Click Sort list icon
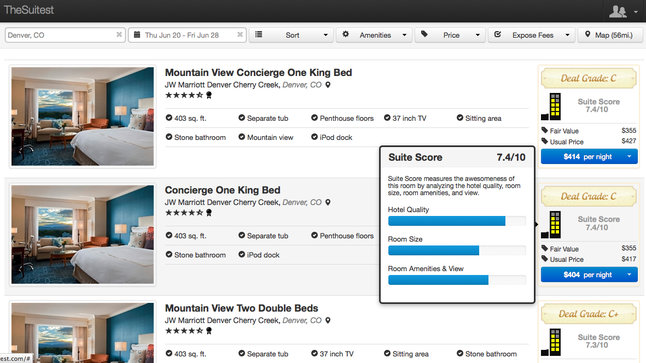This screenshot has height=363, width=646. [259, 35]
